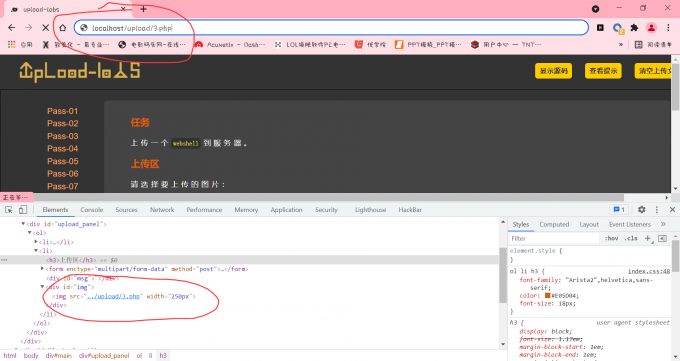Image resolution: width=680 pixels, height=361 pixels.
Task: Open DevTools customize three-dot menu
Action: tap(657, 210)
